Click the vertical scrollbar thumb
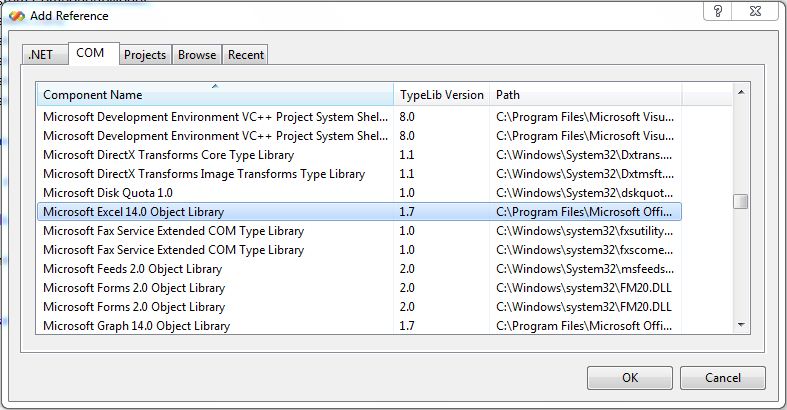Image resolution: width=787 pixels, height=410 pixels. click(x=741, y=201)
